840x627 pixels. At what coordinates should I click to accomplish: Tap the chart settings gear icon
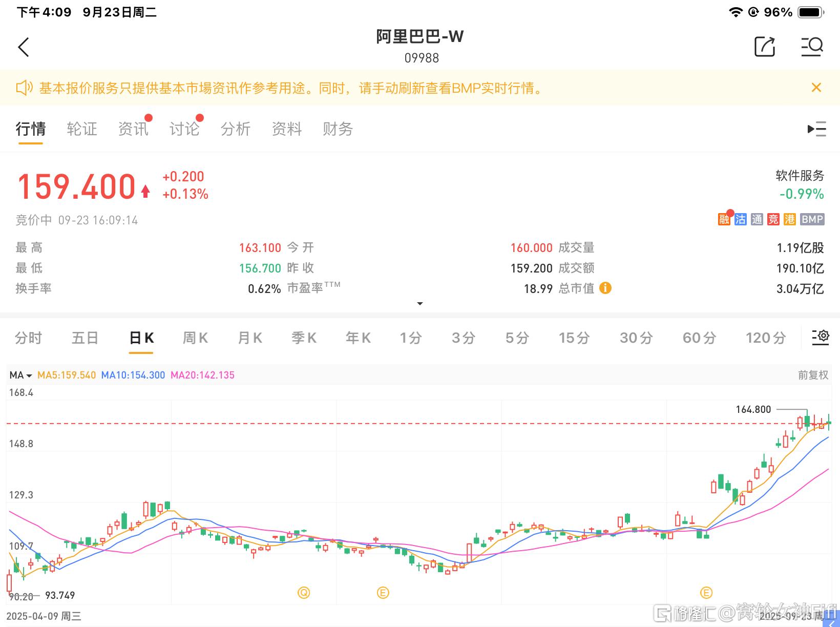click(x=821, y=337)
